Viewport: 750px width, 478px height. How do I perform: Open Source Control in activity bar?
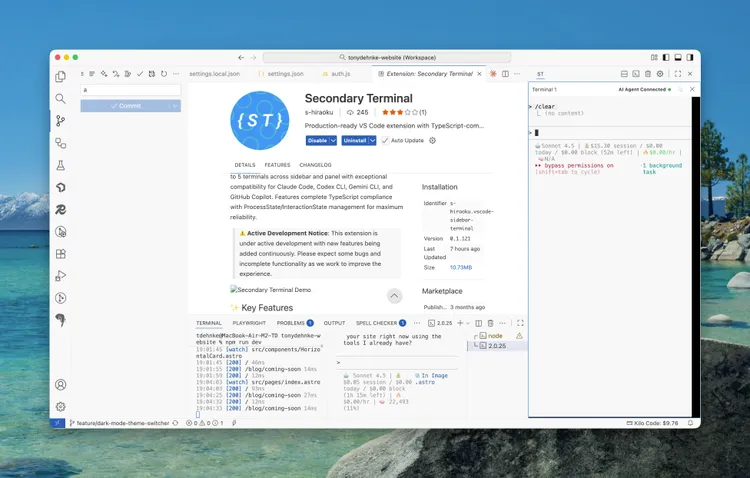[x=61, y=121]
